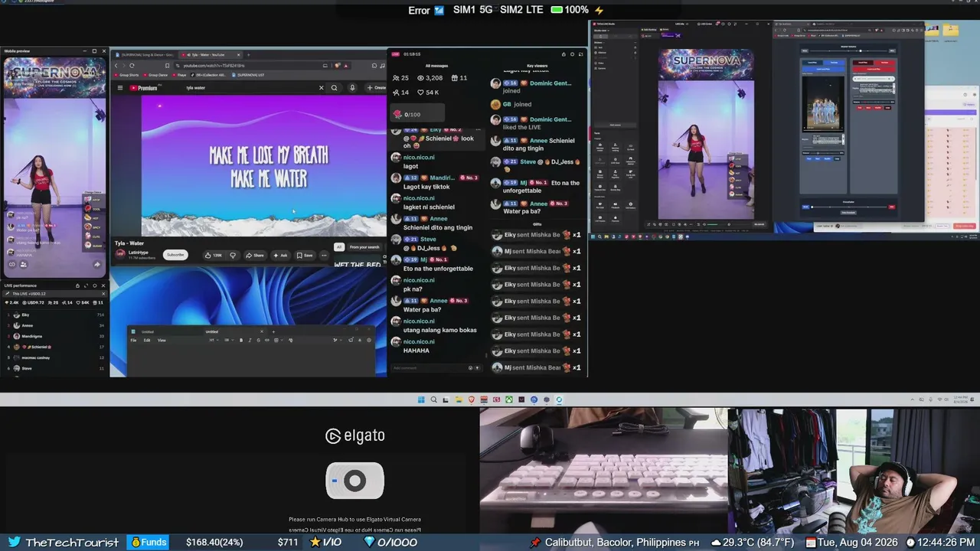Subscribe to the LatinHype channel

tap(175, 255)
